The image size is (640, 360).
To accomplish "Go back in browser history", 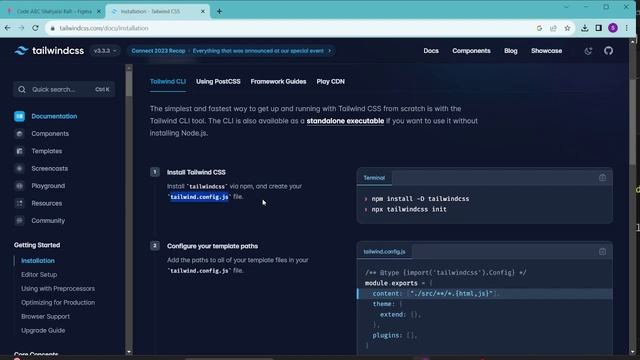I will tap(7, 28).
